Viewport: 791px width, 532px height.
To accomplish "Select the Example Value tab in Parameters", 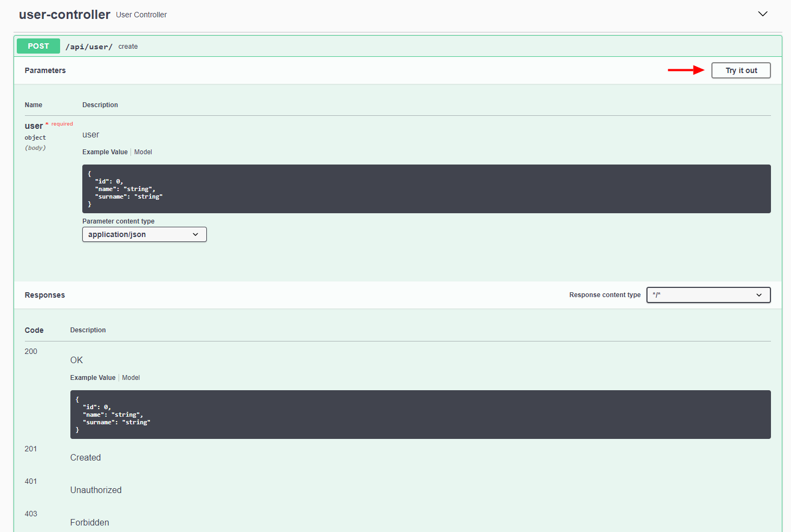I will 104,152.
